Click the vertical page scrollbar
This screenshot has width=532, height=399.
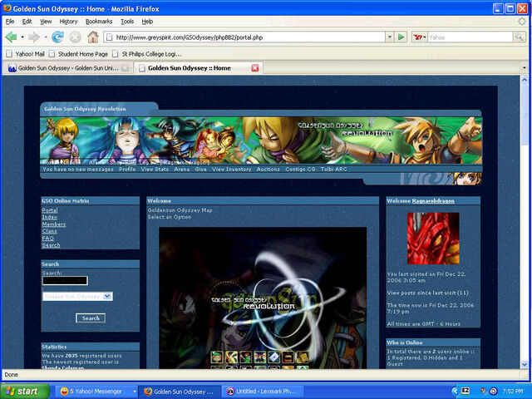(525, 222)
